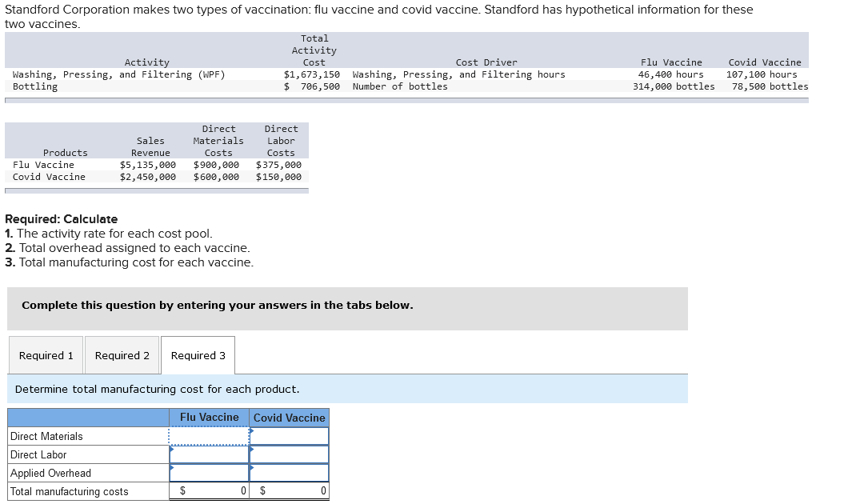The image size is (860, 504).
Task: Switch to the Required 1 tab
Action: pyautogui.click(x=46, y=354)
